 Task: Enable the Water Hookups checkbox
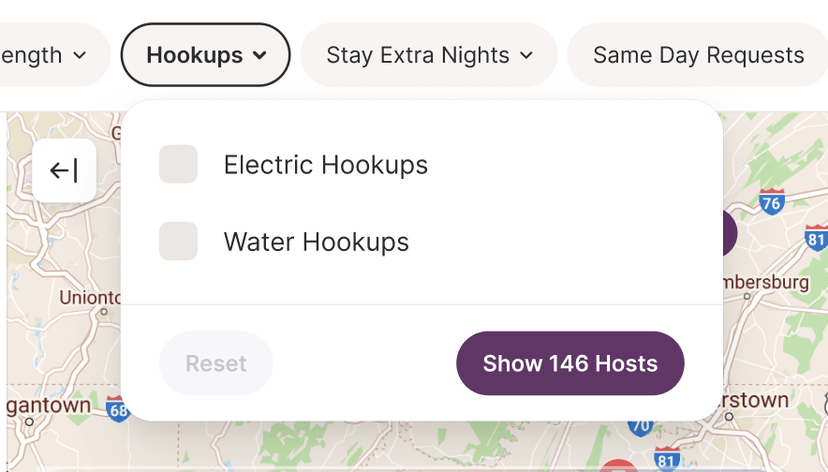click(x=178, y=241)
